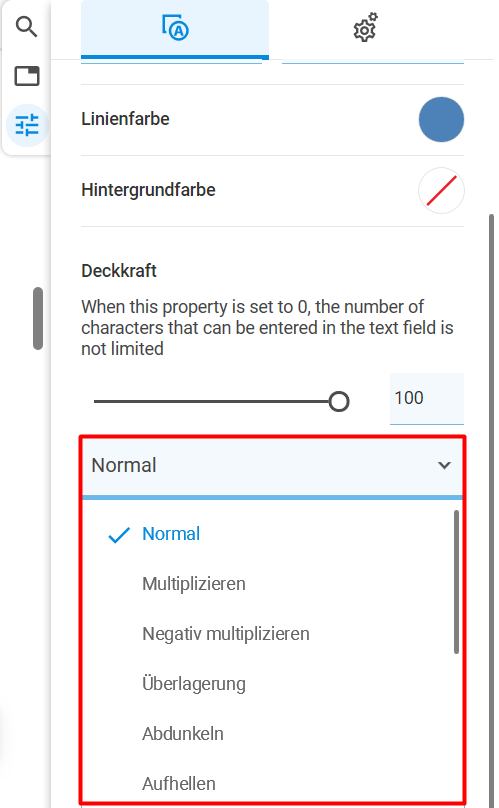
Task: Click the empty Hintergrundfarbe swatch with red slash
Action: pyautogui.click(x=441, y=190)
